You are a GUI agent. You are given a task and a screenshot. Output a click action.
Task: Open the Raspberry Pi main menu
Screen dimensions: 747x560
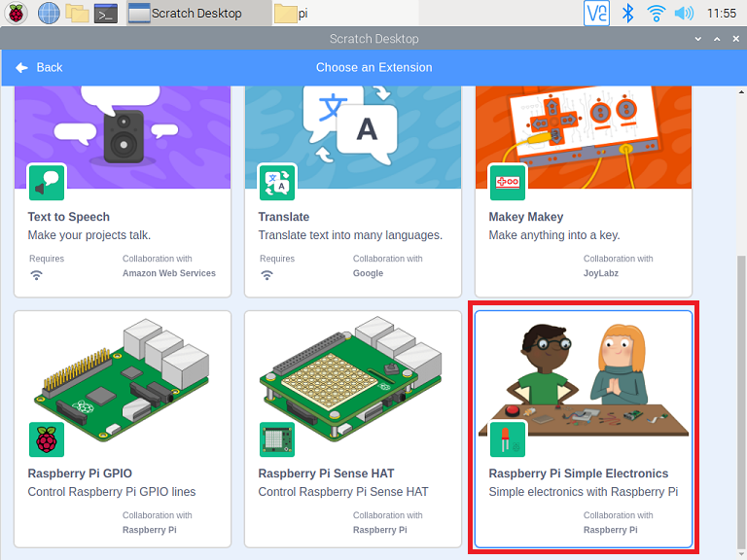pyautogui.click(x=16, y=14)
